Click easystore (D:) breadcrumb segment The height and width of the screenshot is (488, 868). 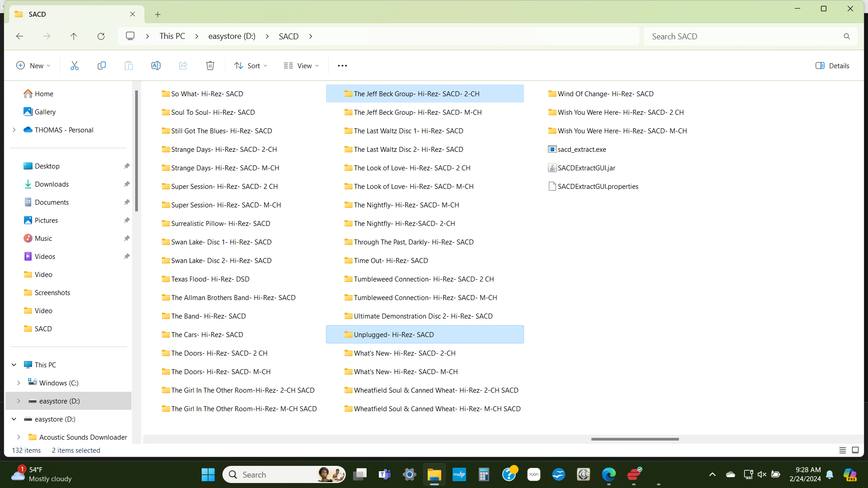point(232,36)
